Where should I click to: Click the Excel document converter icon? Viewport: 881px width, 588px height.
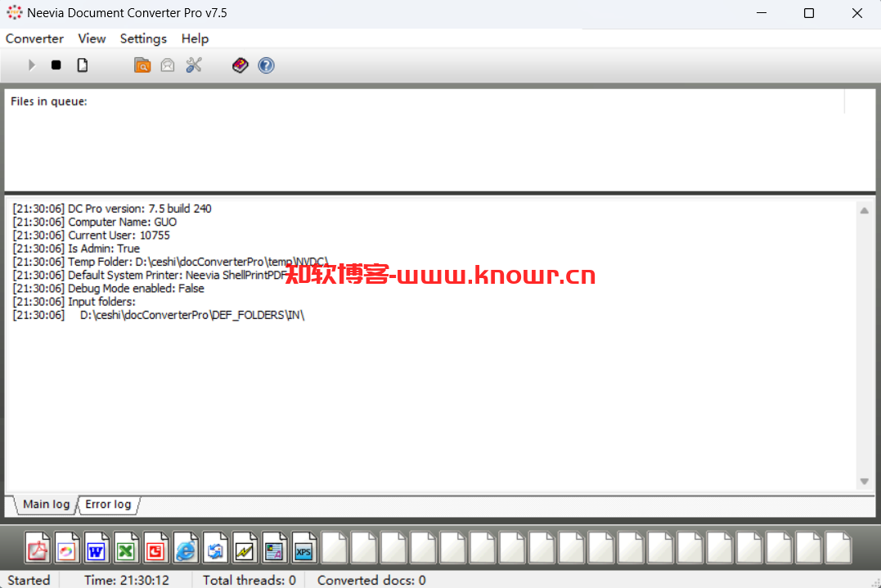[x=126, y=548]
